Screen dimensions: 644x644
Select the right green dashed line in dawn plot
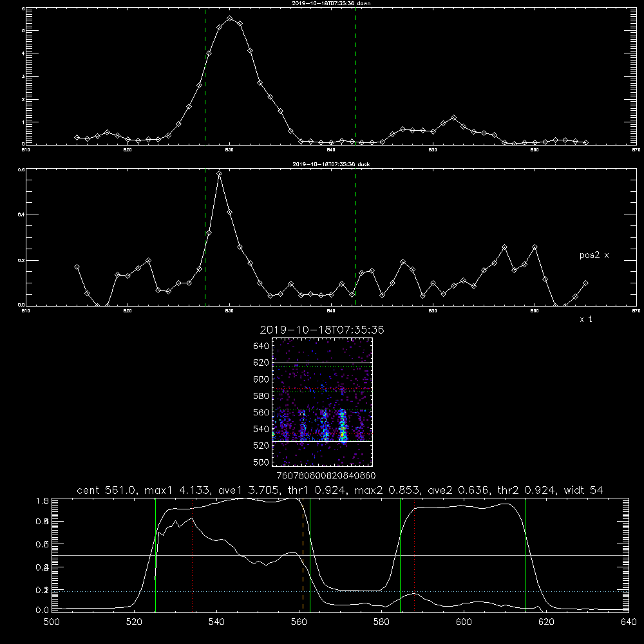(355, 76)
